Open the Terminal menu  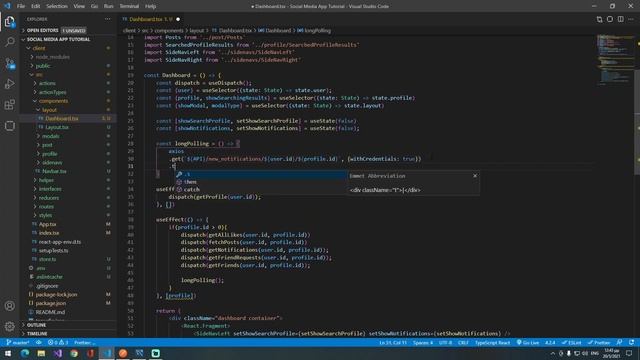[x=129, y=6]
